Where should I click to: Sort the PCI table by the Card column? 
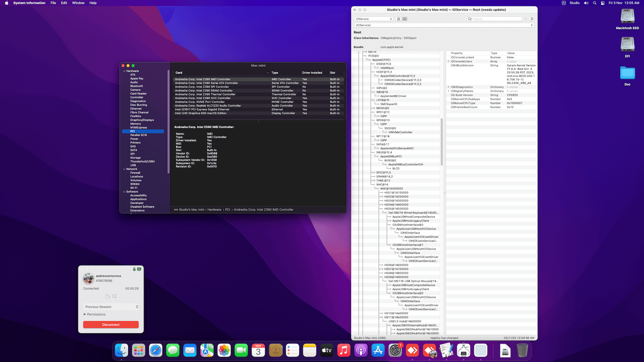point(222,73)
